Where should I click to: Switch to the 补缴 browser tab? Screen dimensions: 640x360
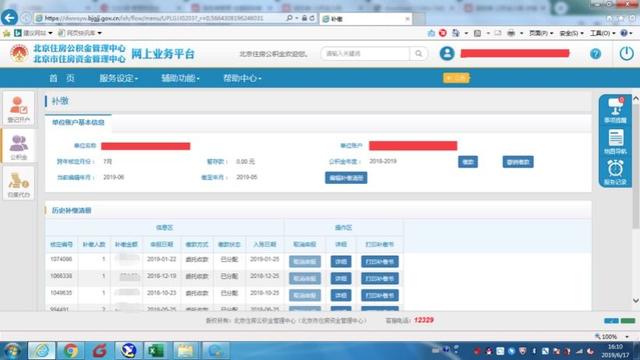(x=365, y=19)
